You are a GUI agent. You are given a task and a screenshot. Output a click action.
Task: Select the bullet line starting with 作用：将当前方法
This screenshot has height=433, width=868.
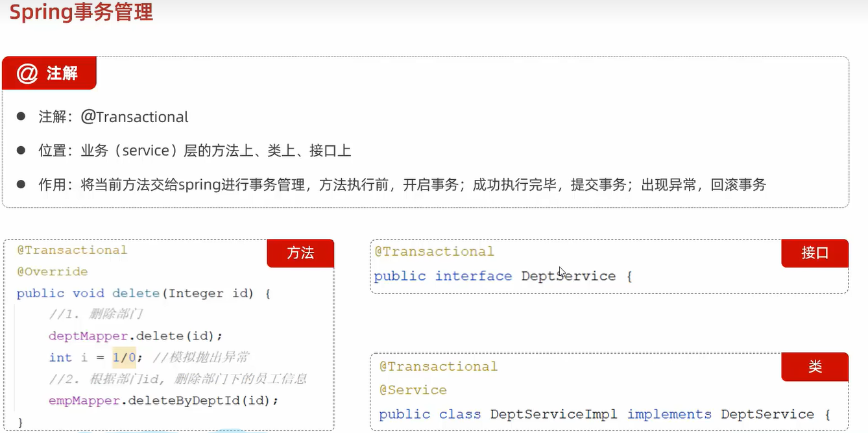[x=391, y=185]
